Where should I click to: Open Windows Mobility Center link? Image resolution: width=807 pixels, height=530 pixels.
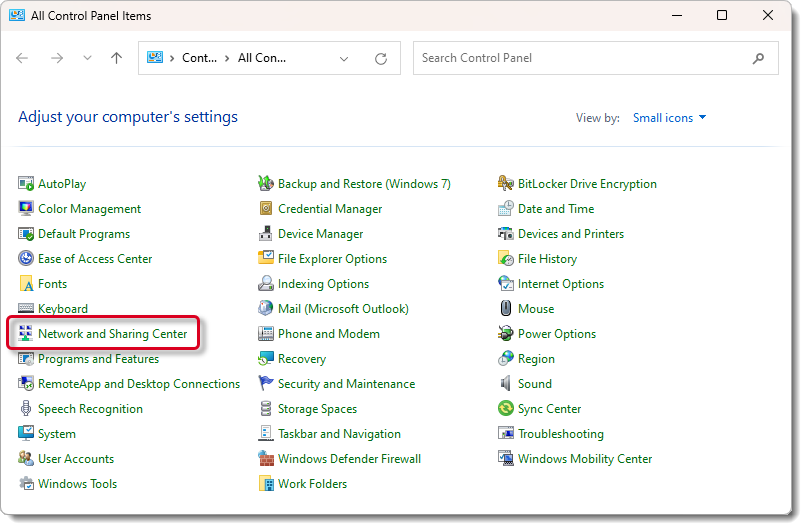click(x=585, y=458)
